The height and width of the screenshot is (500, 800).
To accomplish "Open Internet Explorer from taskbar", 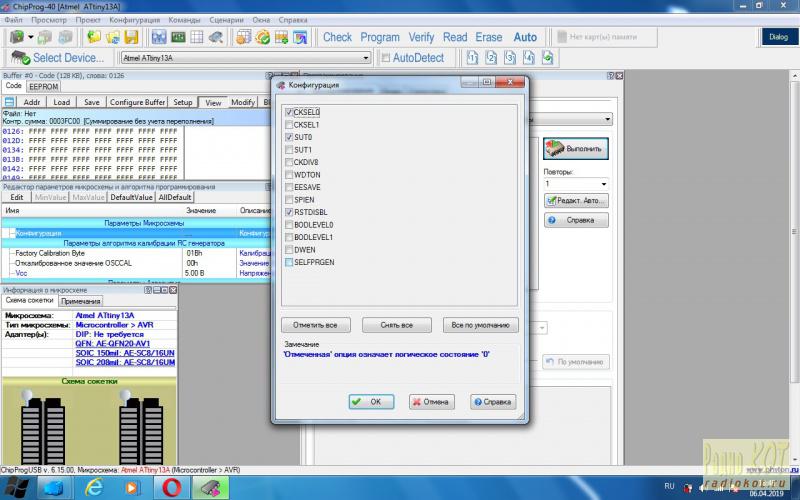I will tap(94, 488).
